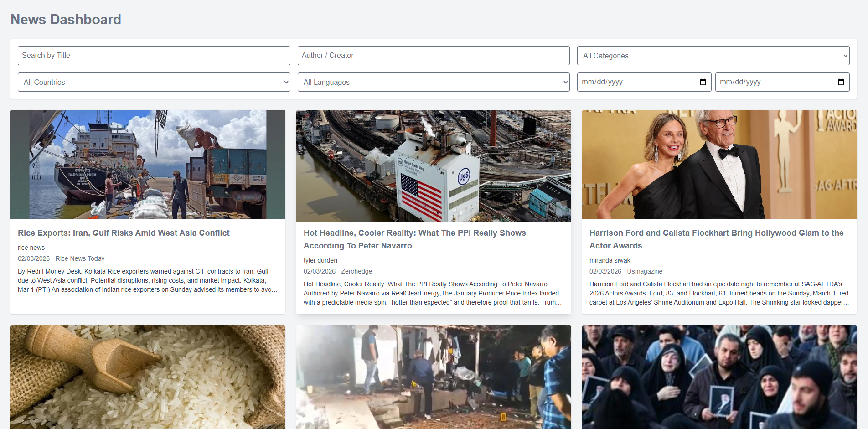The image size is (868, 429).
Task: Click the author name tyler durden
Action: click(x=320, y=260)
